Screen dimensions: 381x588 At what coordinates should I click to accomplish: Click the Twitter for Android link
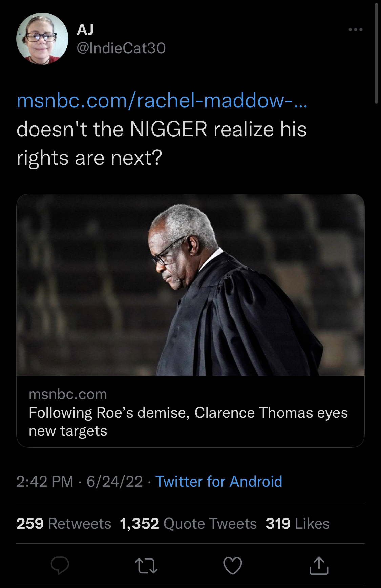coord(218,481)
